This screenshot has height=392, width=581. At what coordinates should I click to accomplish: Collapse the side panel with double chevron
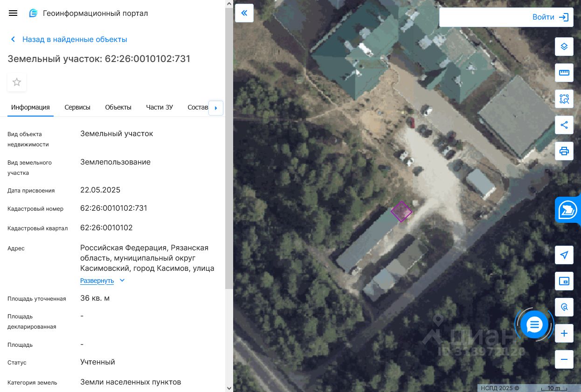(x=244, y=13)
